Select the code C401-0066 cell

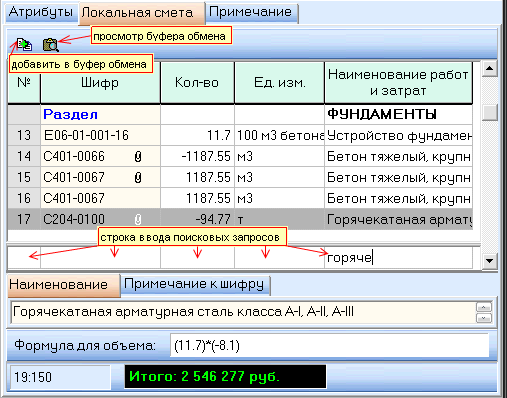tap(100, 156)
